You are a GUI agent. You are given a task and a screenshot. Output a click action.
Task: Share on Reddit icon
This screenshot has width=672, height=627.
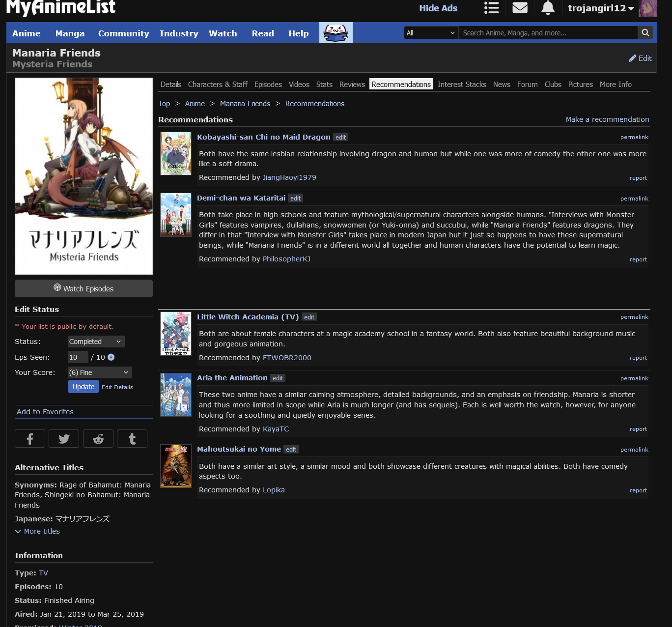point(98,439)
